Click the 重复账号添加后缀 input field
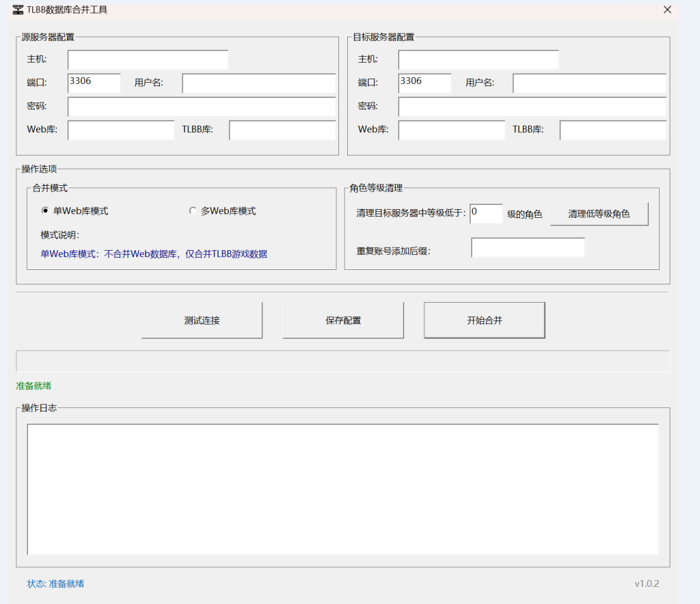Viewport: 700px width, 604px height. pos(528,247)
